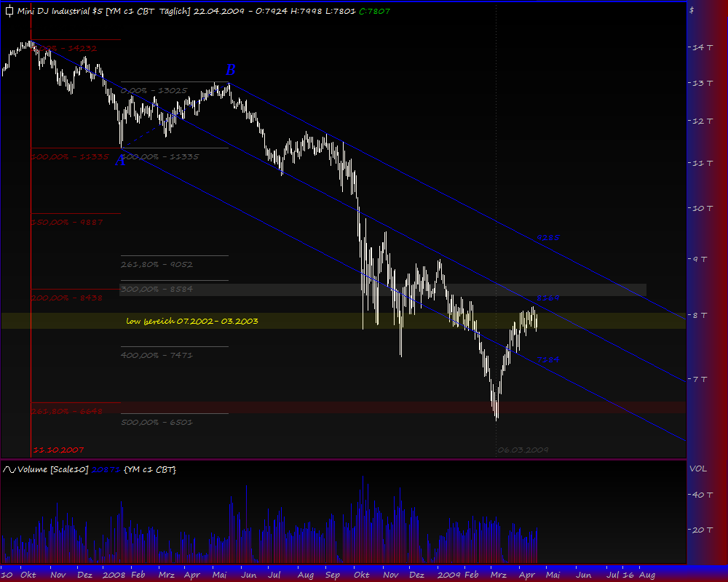
Task: Click the "{YM c1 CBT}" volume symbol label
Action: (x=150, y=470)
